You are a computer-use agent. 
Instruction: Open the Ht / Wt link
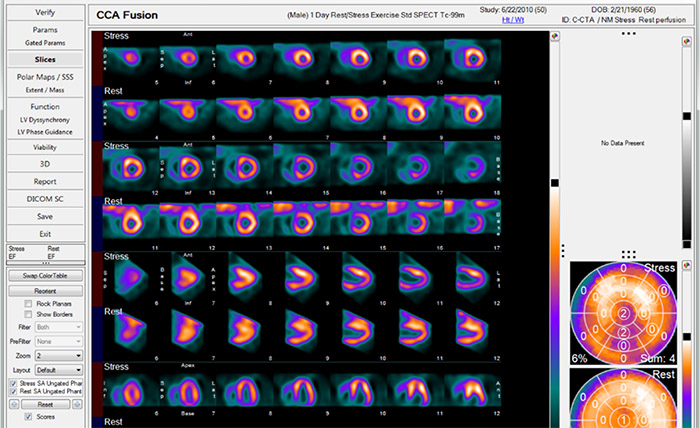(513, 20)
